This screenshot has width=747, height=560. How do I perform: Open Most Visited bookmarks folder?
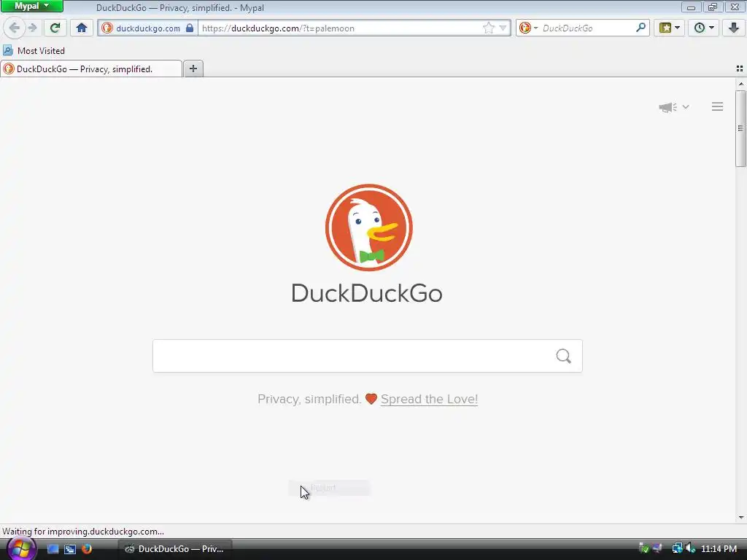[x=34, y=50]
